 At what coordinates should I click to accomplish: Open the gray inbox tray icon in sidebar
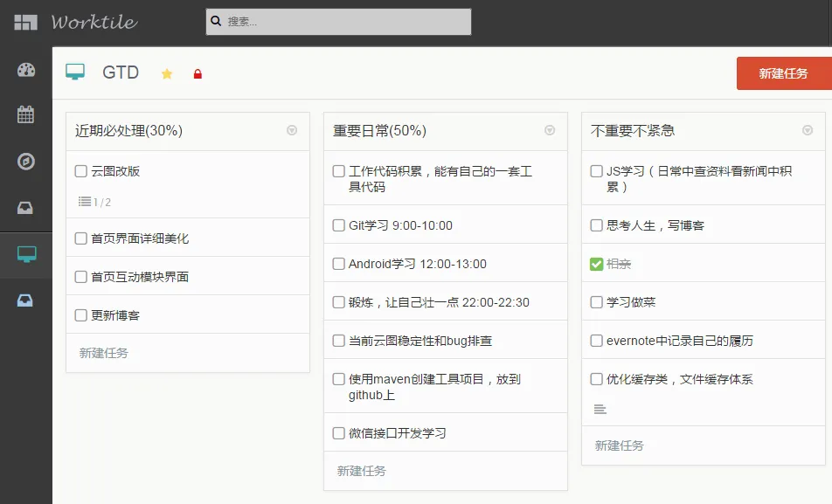tap(25, 207)
